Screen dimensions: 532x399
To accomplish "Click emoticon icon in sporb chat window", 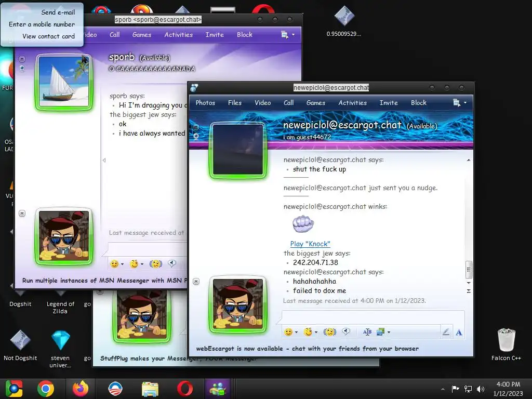I will click(x=115, y=263).
